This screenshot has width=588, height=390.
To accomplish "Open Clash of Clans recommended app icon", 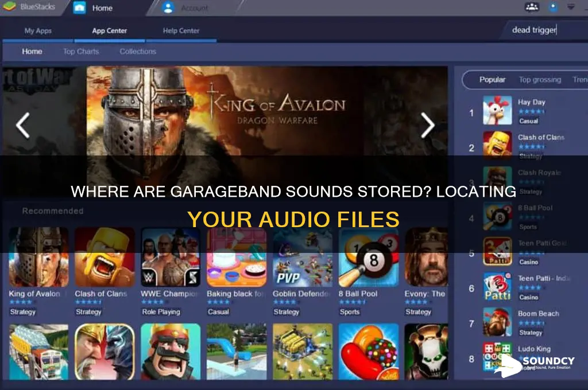I will [105, 257].
